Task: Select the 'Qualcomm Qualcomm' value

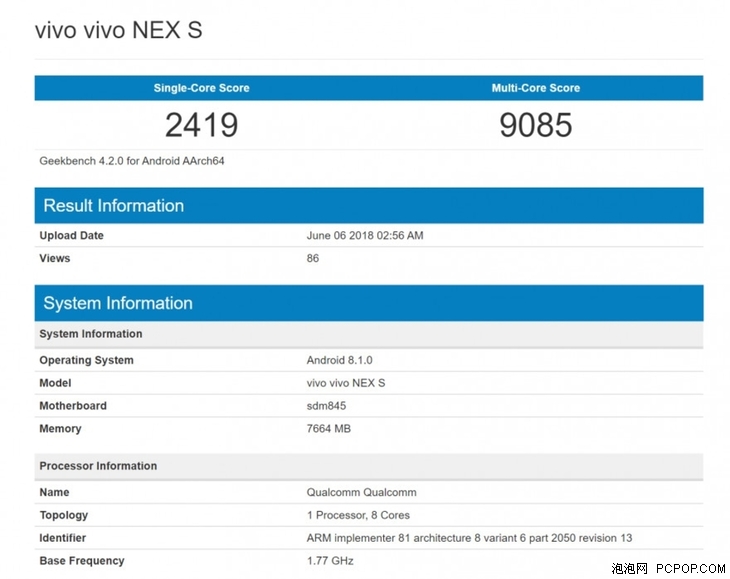Action: [x=362, y=492]
